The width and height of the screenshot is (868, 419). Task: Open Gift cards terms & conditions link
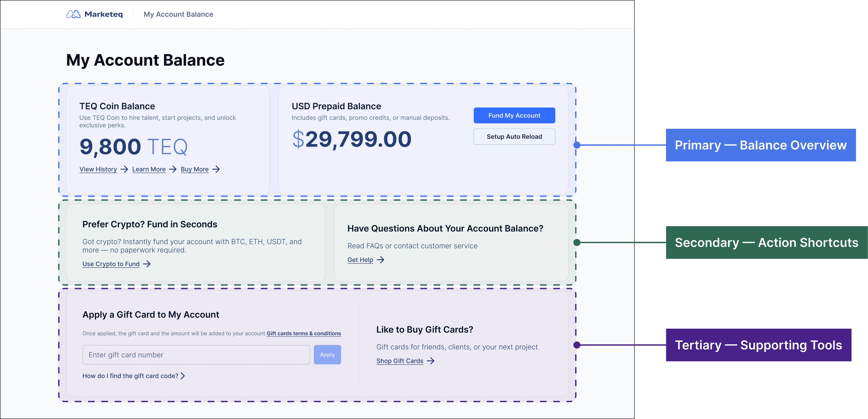[304, 334]
